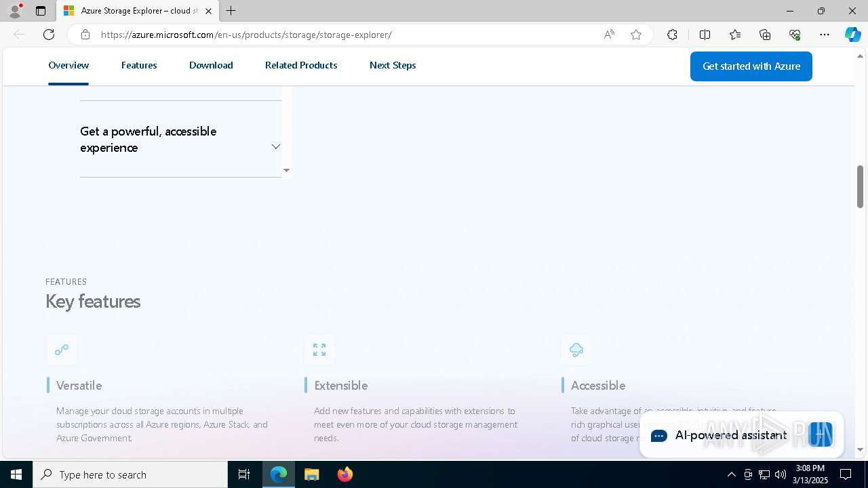Click the address bar URL

246,35
